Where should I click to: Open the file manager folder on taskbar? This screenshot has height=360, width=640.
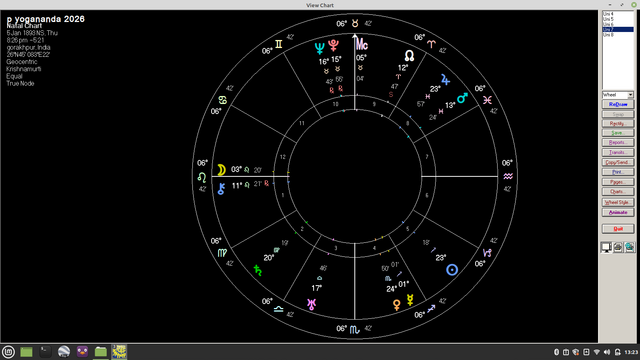point(100,351)
